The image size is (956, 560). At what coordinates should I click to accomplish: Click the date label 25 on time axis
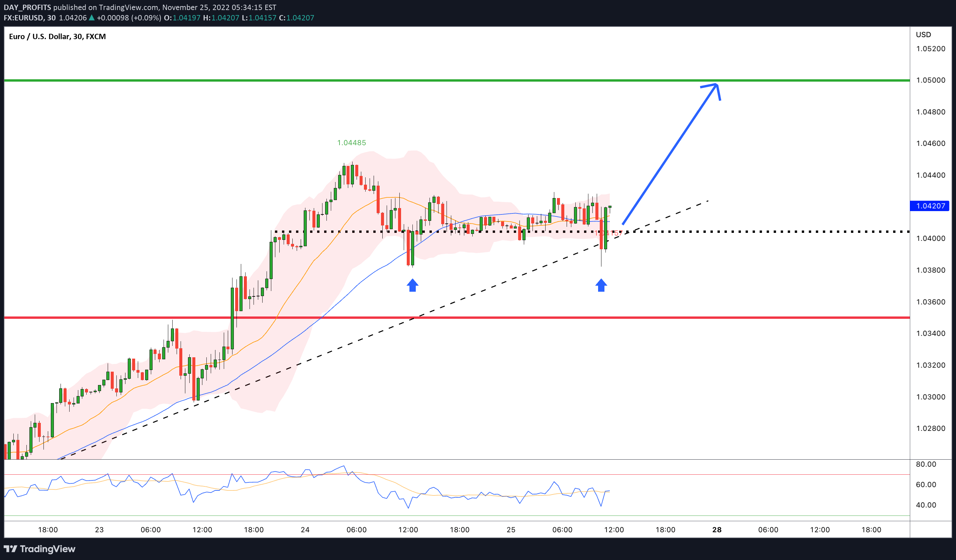[x=511, y=530]
